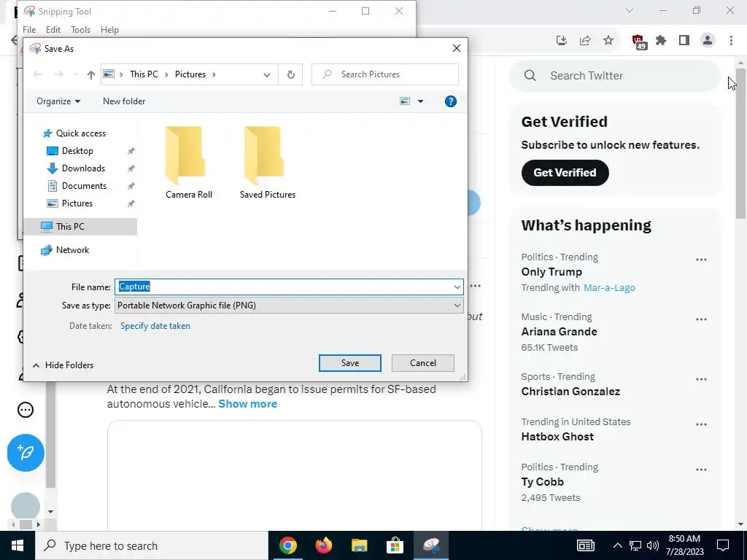Image resolution: width=747 pixels, height=560 pixels.
Task: Bookmark this page with the star icon
Action: (x=608, y=41)
